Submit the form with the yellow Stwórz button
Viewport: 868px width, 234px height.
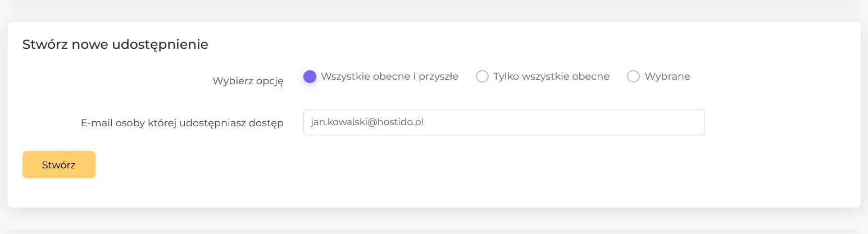[59, 165]
